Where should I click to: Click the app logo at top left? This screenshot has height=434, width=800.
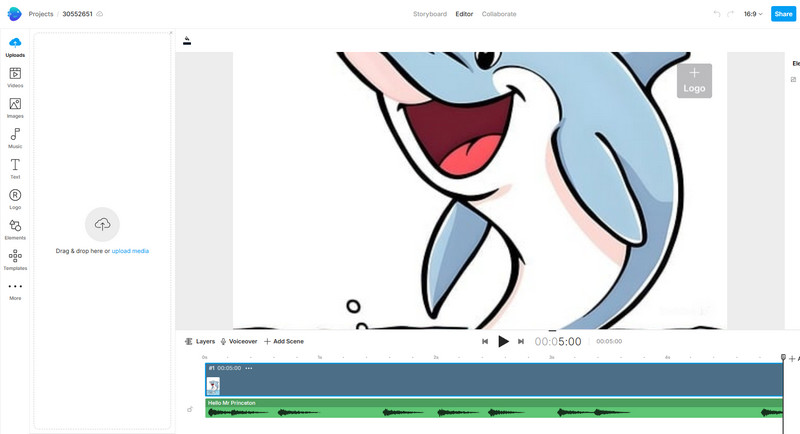(14, 14)
